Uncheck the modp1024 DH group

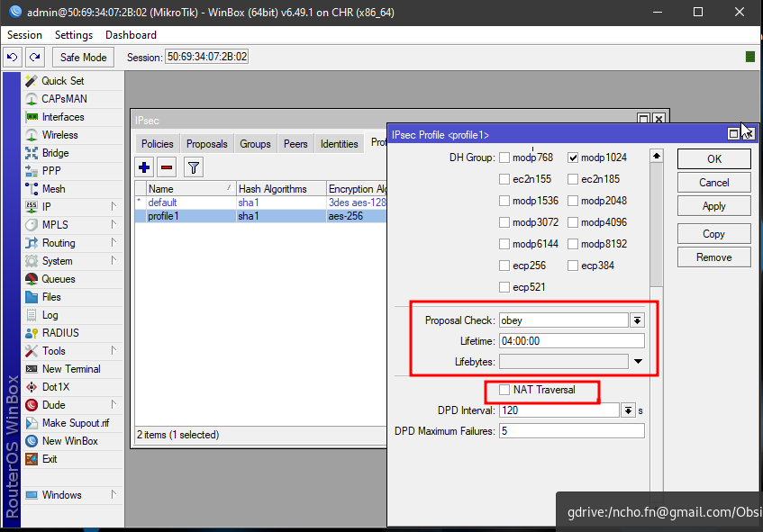[572, 158]
